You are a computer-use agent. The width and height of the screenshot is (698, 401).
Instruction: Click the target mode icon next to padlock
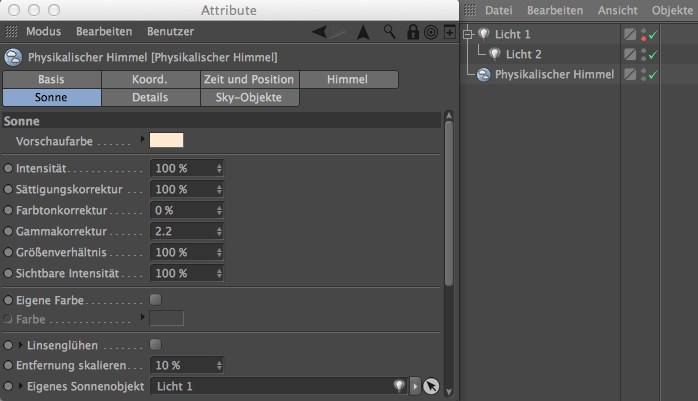(430, 32)
